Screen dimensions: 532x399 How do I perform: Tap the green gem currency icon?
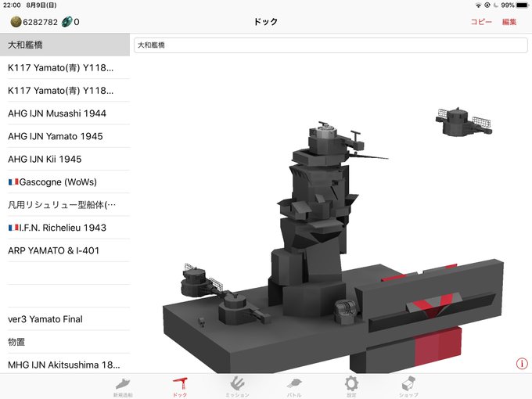pos(66,22)
